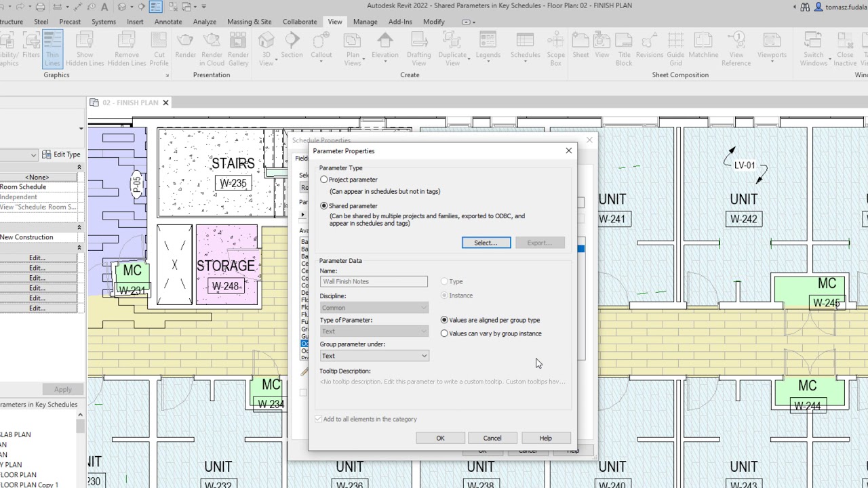868x488 pixels.
Task: Click the Close Inactive windows tool
Action: 845,49
